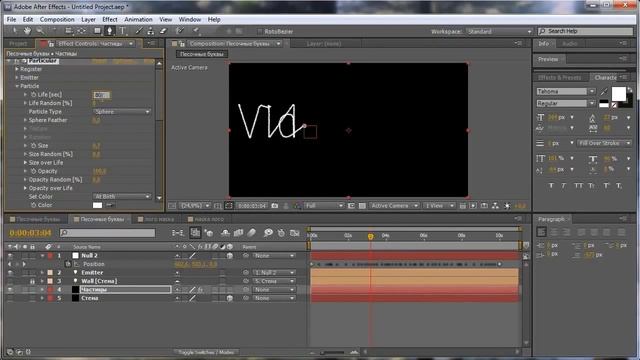
Task: Select the Hand tool
Action: (27, 31)
